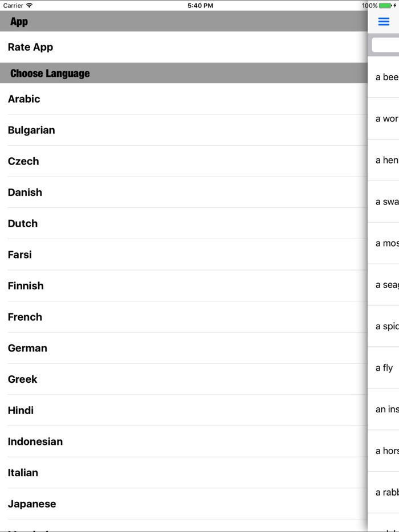Image resolution: width=399 pixels, height=532 pixels.
Task: Select the Rate App option
Action: pos(30,47)
